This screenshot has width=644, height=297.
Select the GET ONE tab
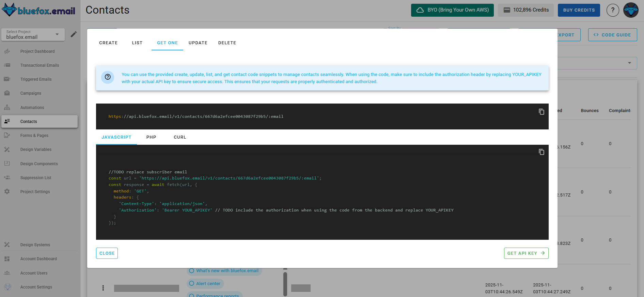167,43
